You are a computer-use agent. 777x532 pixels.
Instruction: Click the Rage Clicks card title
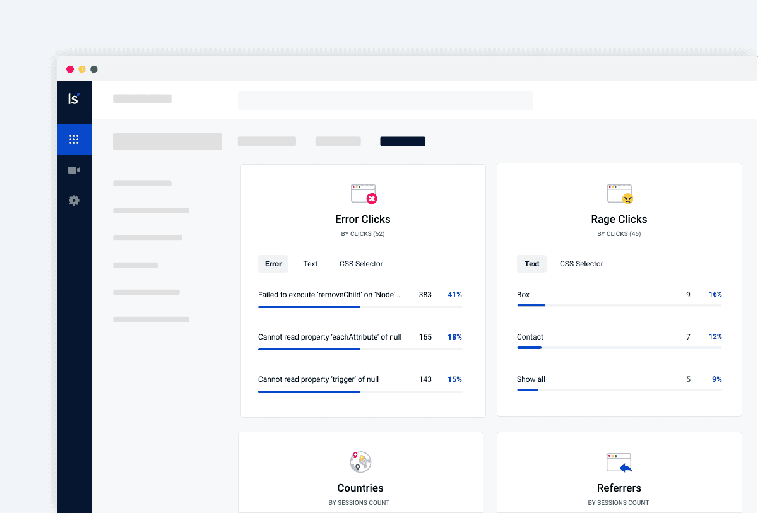[x=619, y=219]
